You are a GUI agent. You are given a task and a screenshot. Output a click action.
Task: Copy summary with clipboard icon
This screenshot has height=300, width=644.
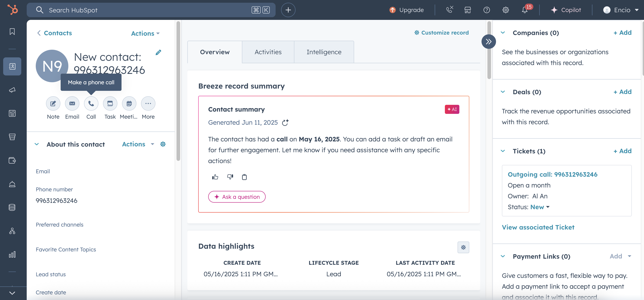click(244, 177)
